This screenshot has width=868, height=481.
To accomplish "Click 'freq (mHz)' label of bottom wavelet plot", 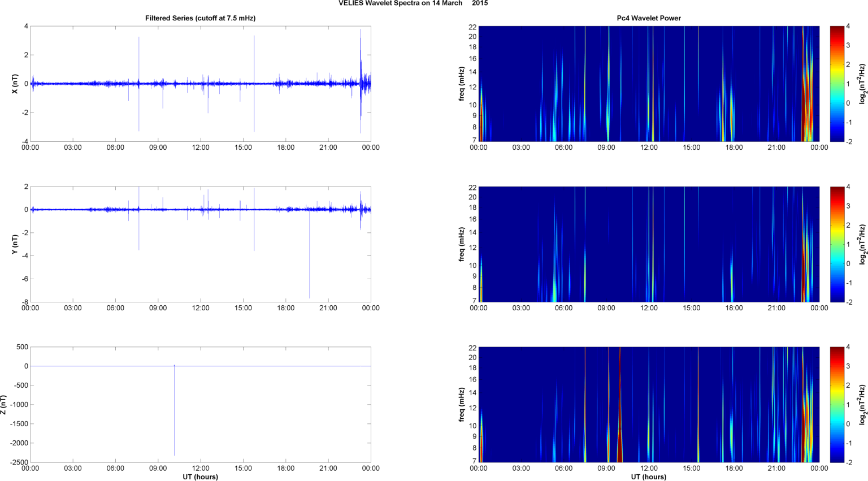I will pos(462,405).
